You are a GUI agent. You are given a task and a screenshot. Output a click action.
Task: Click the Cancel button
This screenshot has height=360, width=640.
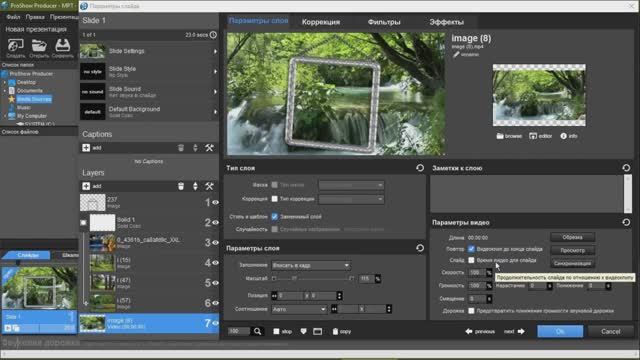tap(611, 331)
